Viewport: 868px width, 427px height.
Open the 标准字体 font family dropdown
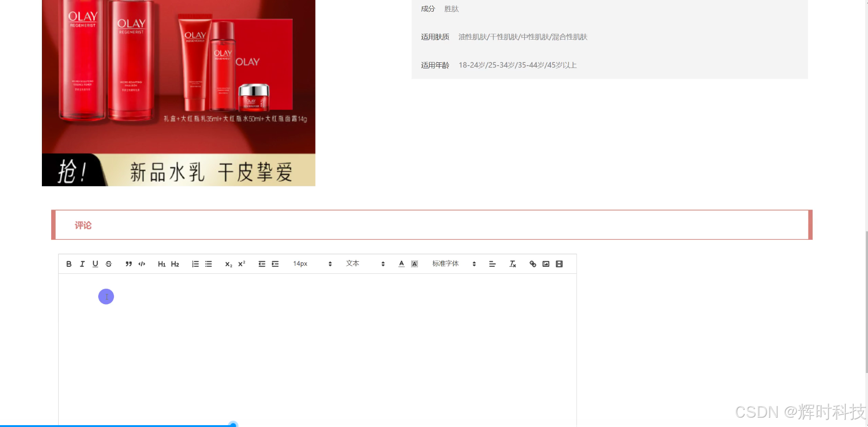click(454, 264)
